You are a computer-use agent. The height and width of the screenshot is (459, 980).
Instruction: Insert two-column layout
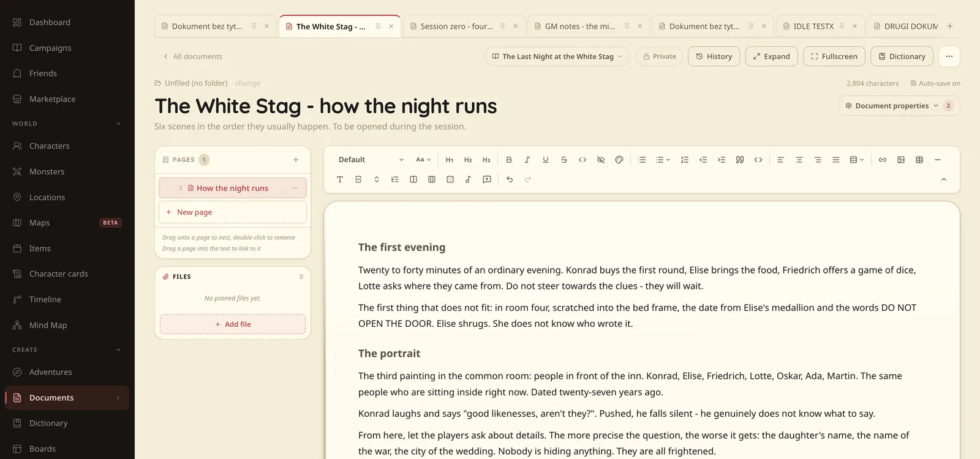click(413, 179)
